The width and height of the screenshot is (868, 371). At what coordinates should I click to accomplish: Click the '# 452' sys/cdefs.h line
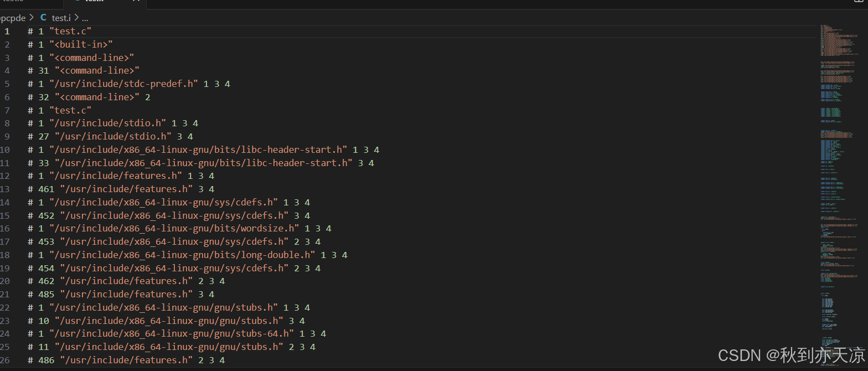tap(169, 215)
